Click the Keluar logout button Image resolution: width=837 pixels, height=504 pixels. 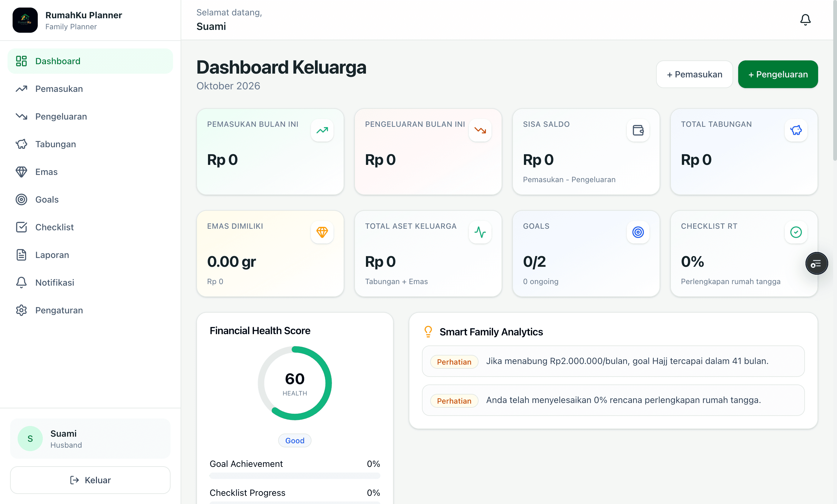pyautogui.click(x=90, y=480)
